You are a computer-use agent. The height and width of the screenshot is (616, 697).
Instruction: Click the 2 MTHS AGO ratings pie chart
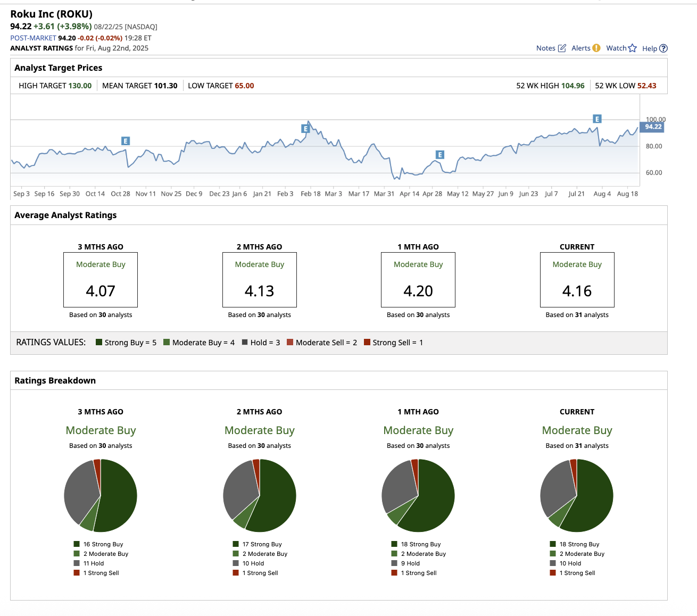pos(260,495)
